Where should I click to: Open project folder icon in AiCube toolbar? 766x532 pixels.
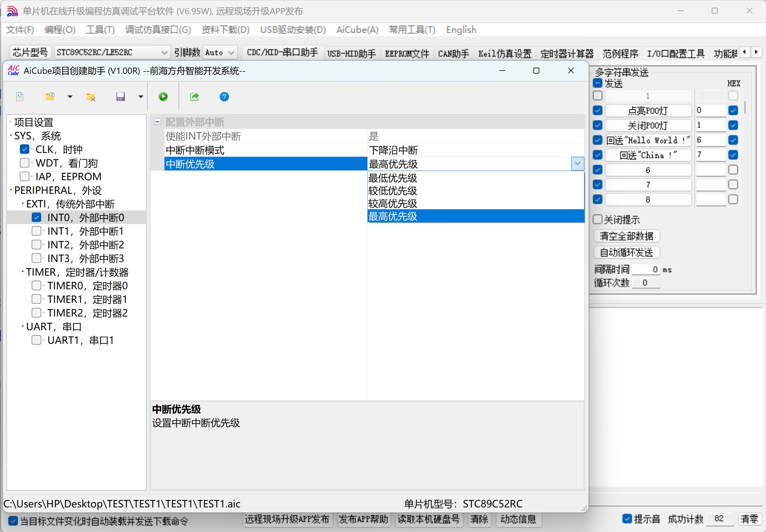(50, 97)
